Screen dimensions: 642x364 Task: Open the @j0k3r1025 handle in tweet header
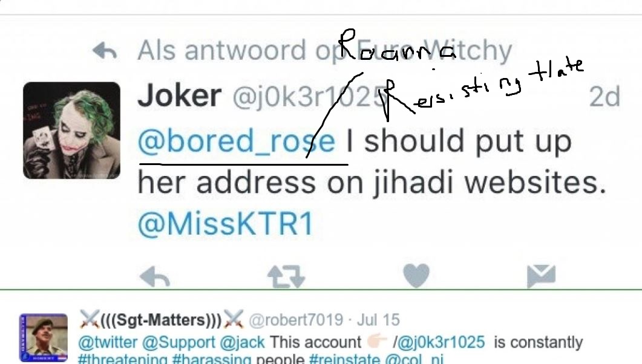click(306, 97)
